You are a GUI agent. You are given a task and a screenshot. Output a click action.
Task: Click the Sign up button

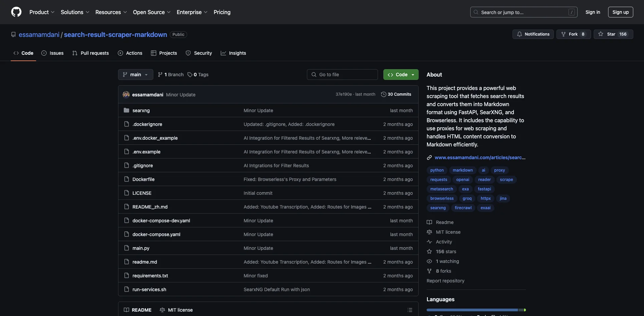(x=621, y=12)
